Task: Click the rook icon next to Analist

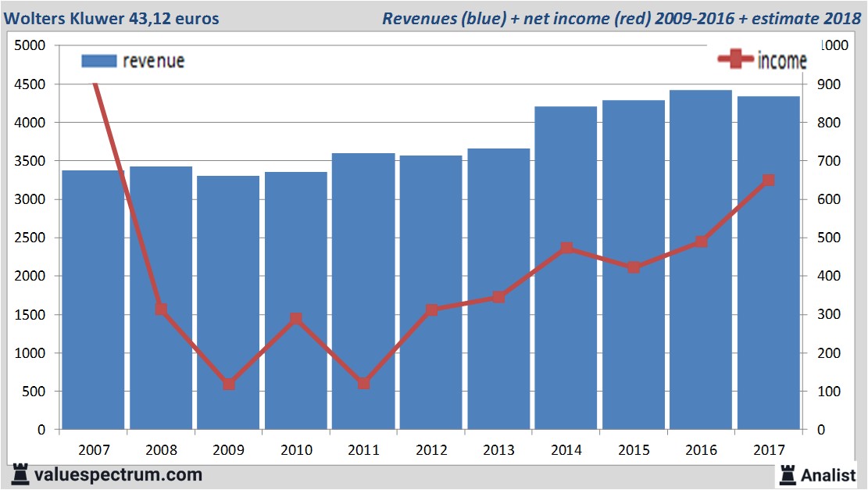Action: [788, 475]
